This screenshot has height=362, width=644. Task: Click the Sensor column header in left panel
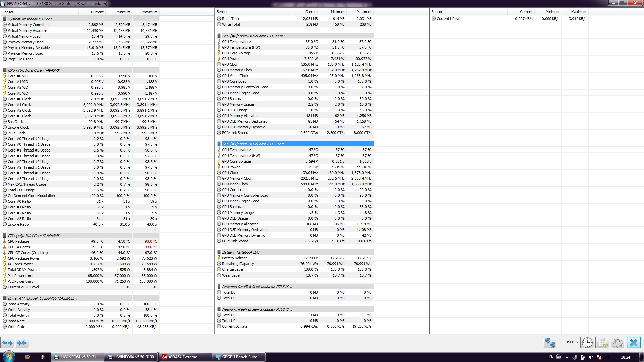(40, 12)
